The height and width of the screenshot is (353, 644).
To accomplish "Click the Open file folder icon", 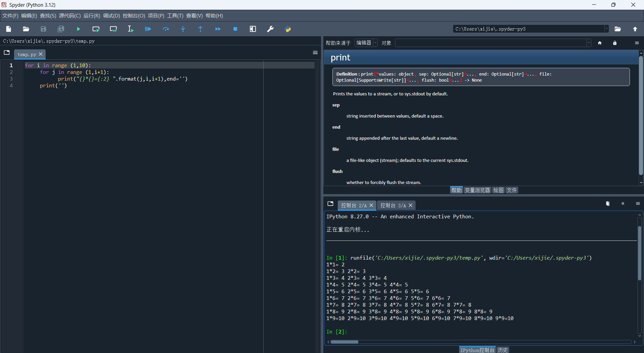I will (26, 29).
